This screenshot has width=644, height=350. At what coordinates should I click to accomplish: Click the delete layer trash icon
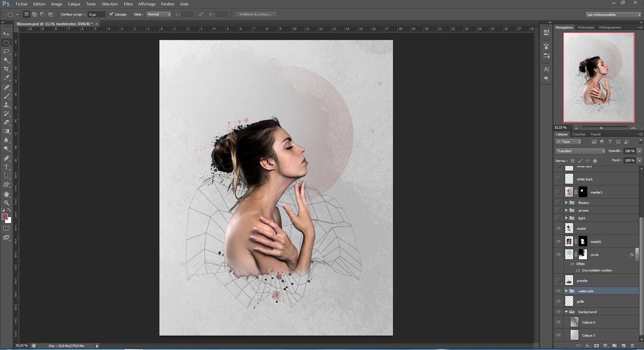[x=632, y=346]
